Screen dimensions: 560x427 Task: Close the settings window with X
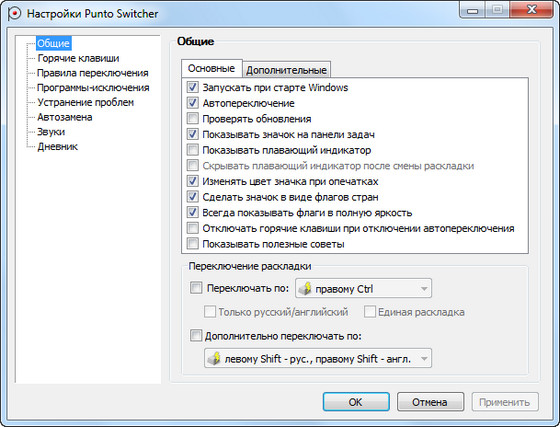tap(532, 10)
